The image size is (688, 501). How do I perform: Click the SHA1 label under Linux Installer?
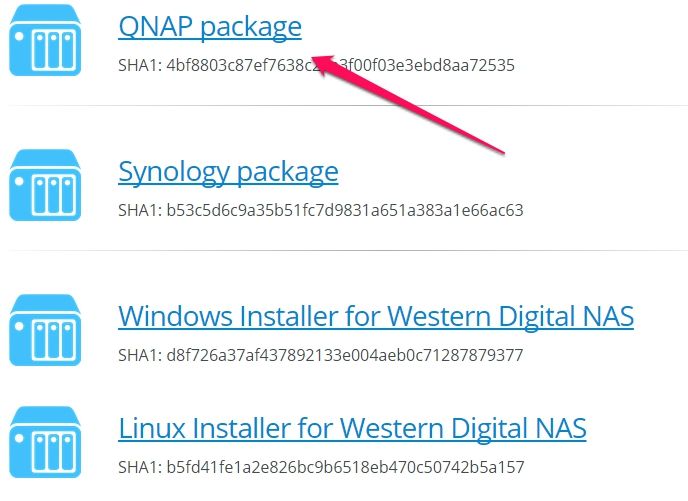(x=140, y=467)
